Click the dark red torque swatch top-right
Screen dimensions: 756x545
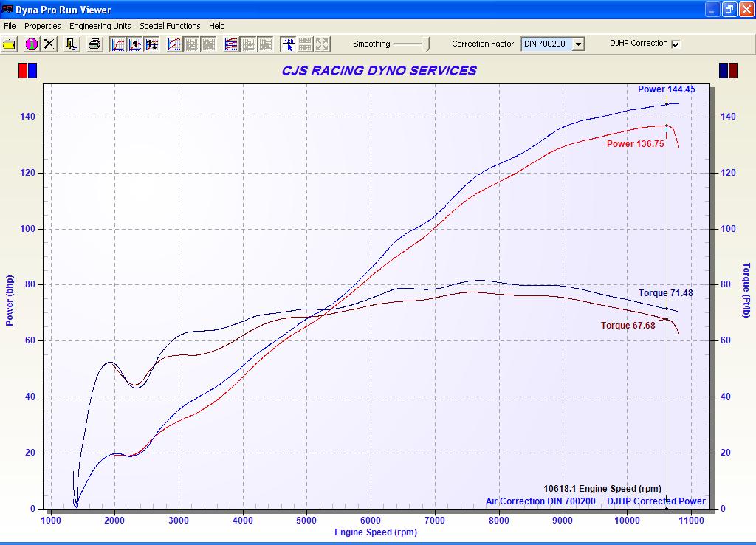[x=733, y=71]
